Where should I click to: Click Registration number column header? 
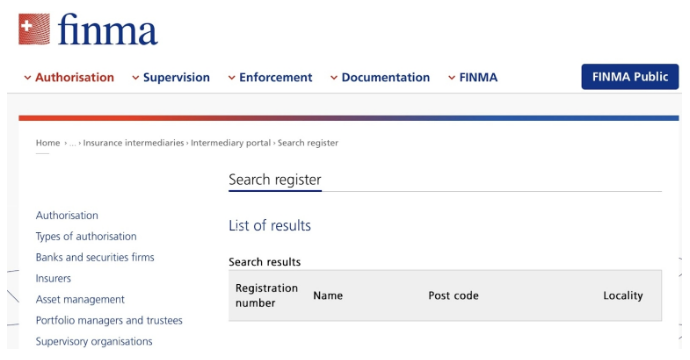pyautogui.click(x=267, y=295)
